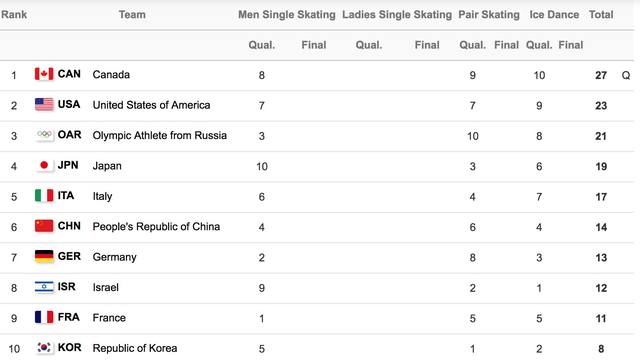The width and height of the screenshot is (640, 364).
Task: Select the OAR Olympic rings icon
Action: [x=44, y=135]
